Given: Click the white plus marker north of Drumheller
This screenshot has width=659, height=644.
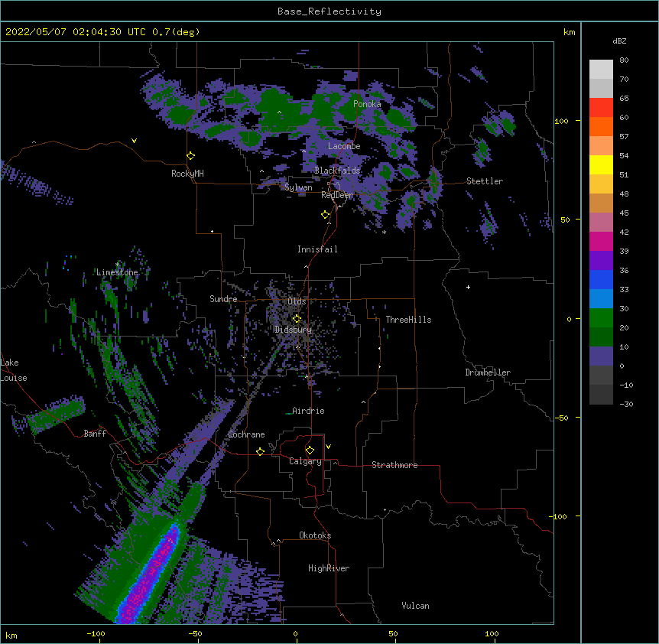Looking at the screenshot, I should click(468, 287).
